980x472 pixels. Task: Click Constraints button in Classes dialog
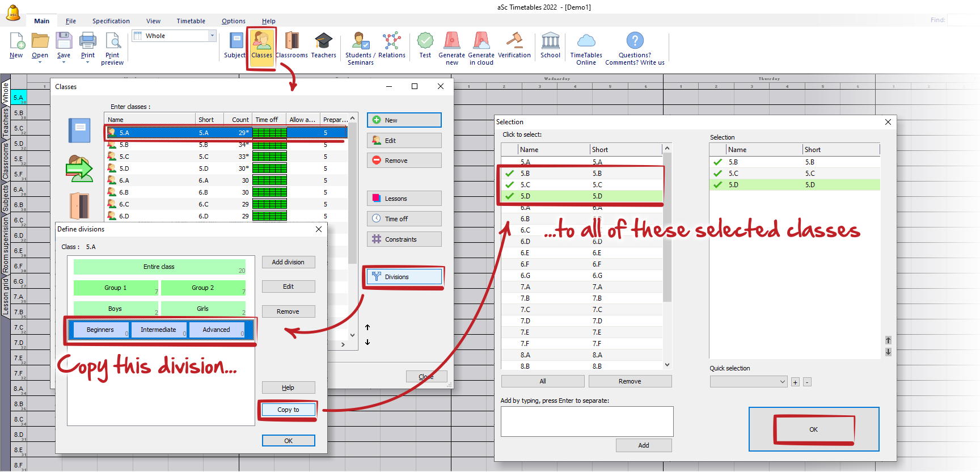(404, 239)
